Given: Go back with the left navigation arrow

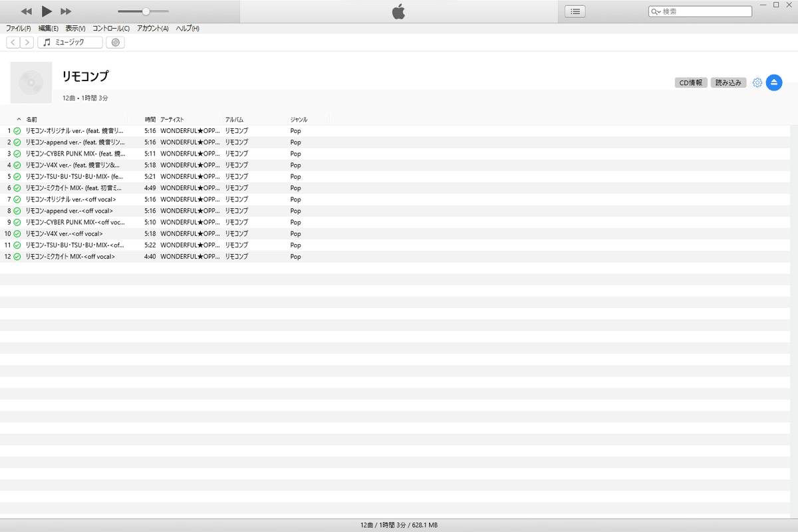Looking at the screenshot, I should pos(13,43).
